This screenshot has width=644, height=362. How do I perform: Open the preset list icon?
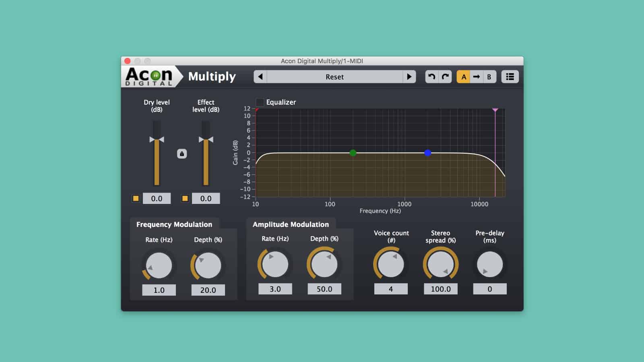click(x=510, y=76)
